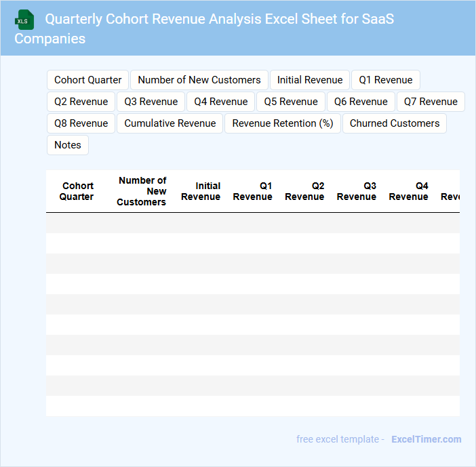Viewport: 476px width, 467px height.
Task: Select the Q3 Revenue tag
Action: 151,102
